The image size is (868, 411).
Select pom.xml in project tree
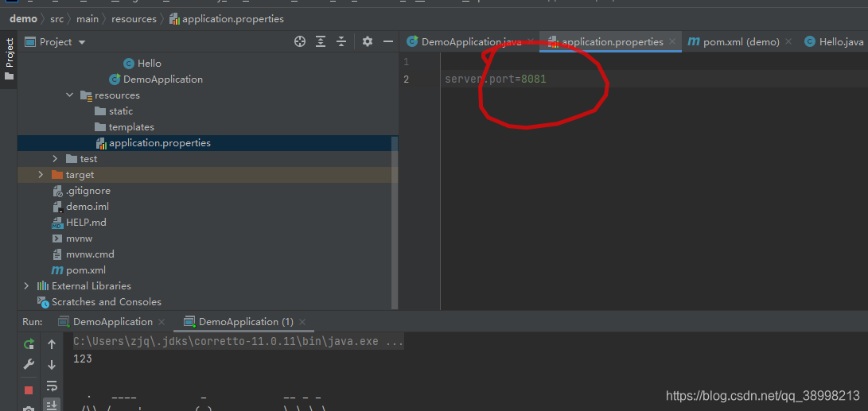click(78, 270)
